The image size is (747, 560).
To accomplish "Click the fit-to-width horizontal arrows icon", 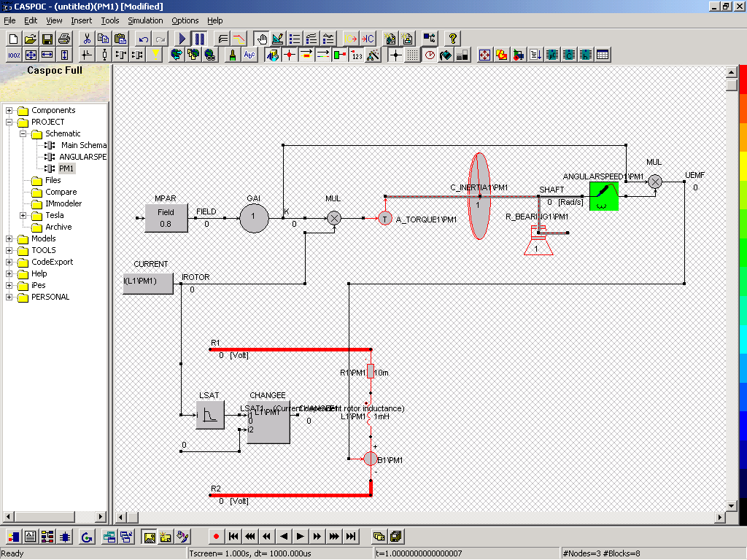I will click(47, 55).
